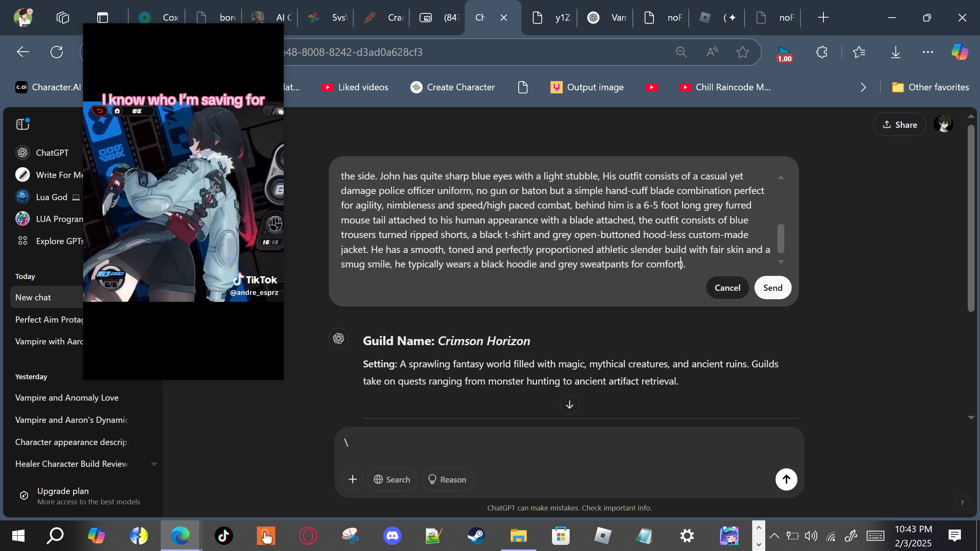Jump to the bottom of the conversation
The image size is (980, 551).
(x=570, y=404)
